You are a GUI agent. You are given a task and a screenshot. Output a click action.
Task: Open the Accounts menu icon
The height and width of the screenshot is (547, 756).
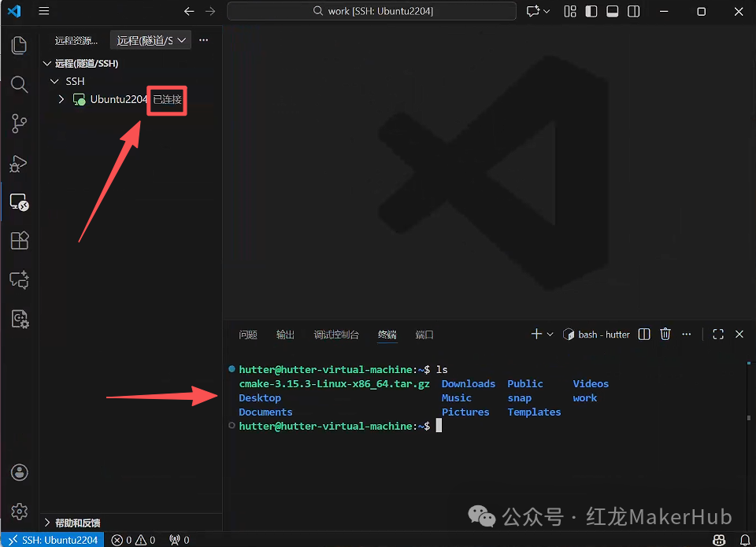tap(19, 472)
